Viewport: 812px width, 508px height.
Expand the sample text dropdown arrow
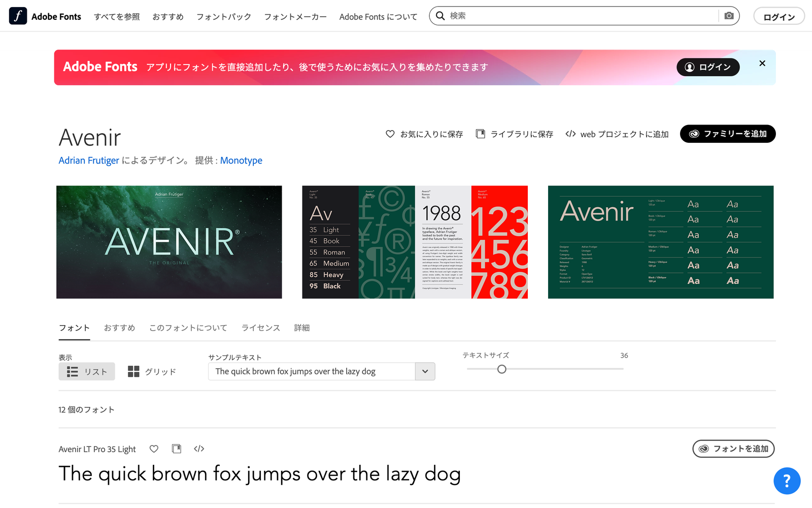pyautogui.click(x=425, y=371)
